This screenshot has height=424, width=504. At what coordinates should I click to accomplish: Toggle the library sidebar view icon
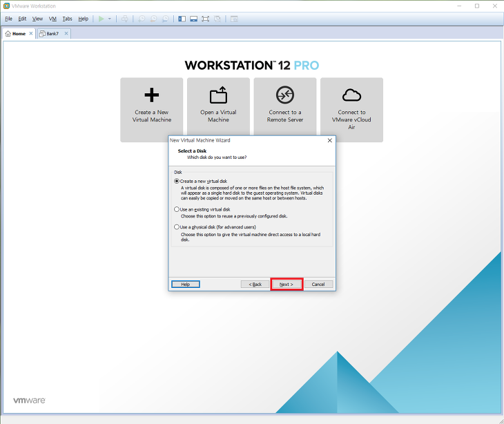click(x=182, y=19)
